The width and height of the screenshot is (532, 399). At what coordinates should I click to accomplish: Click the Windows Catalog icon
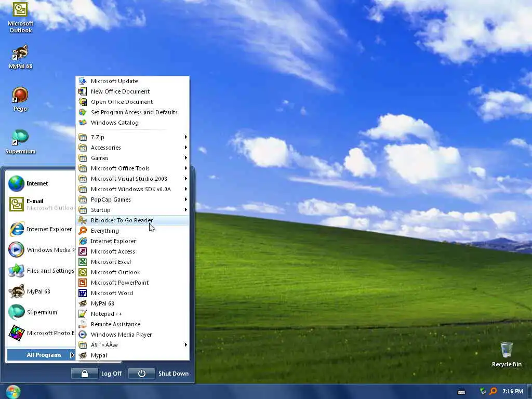[83, 123]
